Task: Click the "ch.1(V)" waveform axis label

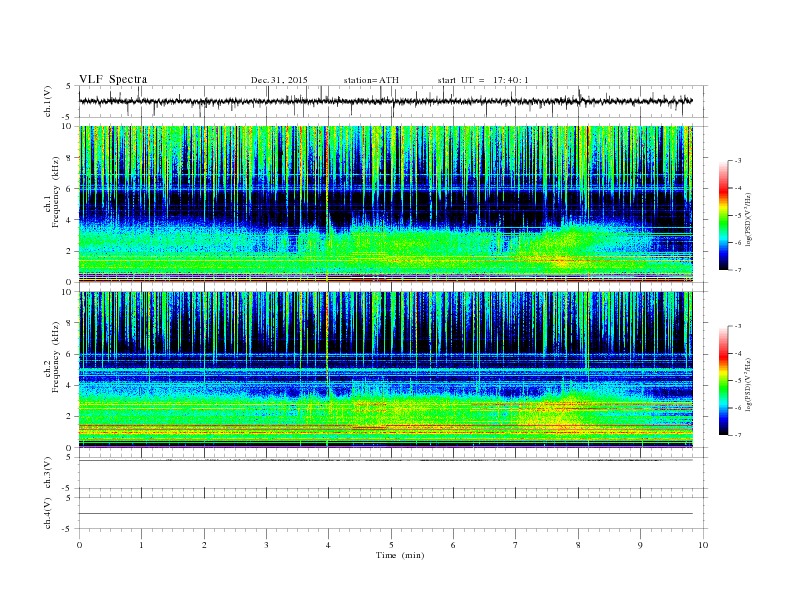Action: [47, 102]
